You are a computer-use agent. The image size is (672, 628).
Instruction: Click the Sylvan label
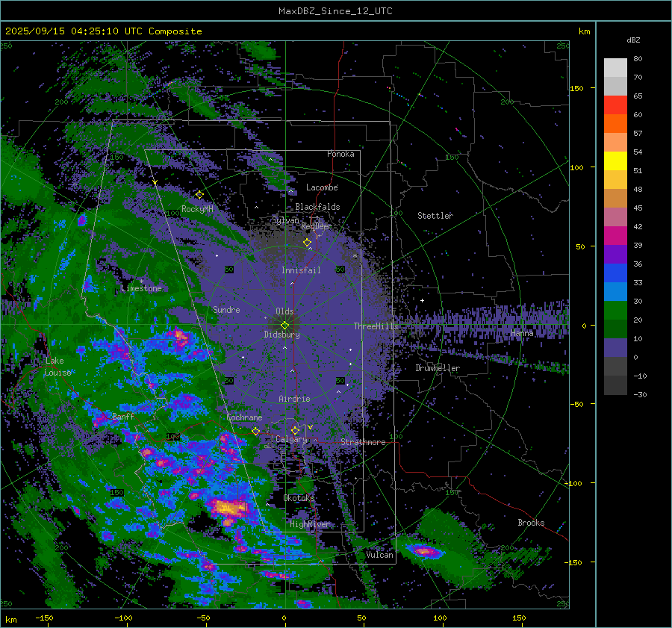point(285,220)
